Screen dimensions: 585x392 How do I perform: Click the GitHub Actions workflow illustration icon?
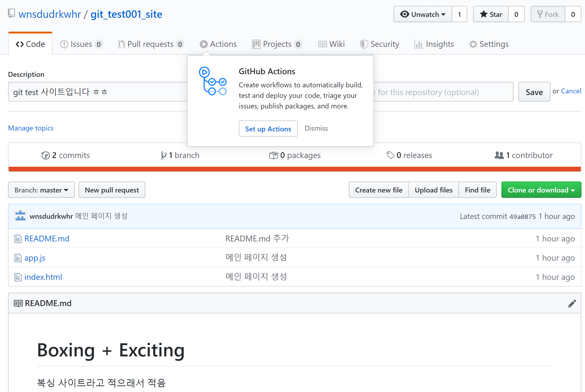[x=213, y=81]
